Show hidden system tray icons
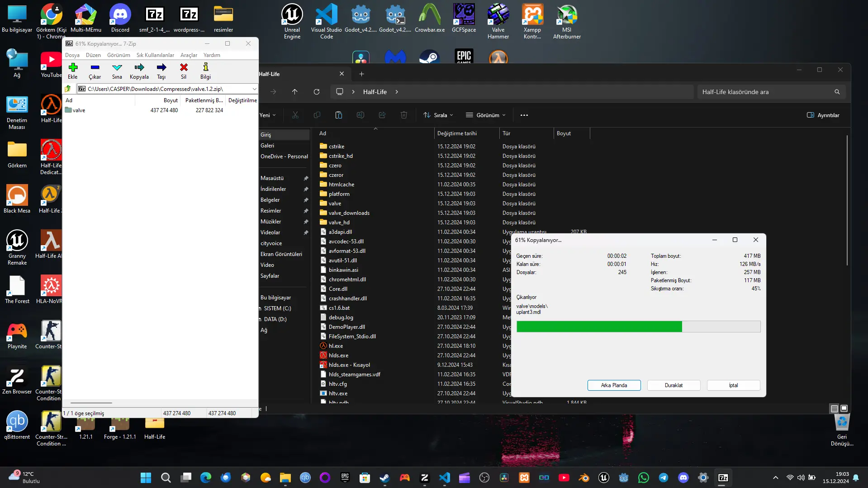The width and height of the screenshot is (868, 488). [x=775, y=478]
